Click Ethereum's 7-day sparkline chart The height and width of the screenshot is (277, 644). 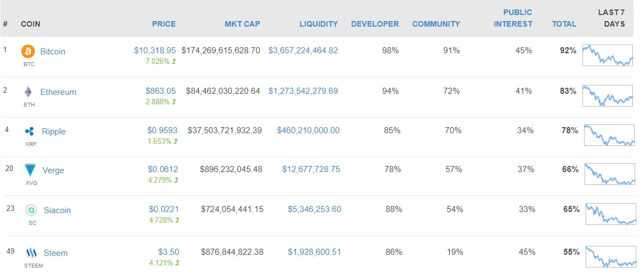click(x=607, y=95)
